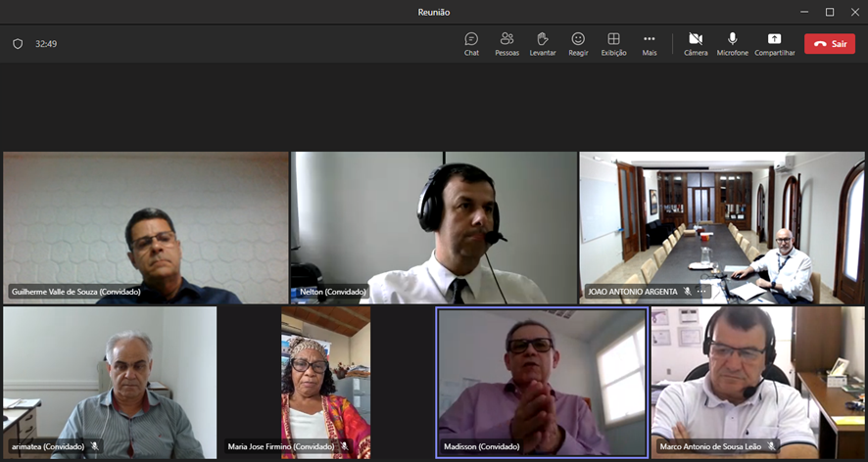Screen dimensions: 868x462
Task: Toggle the Câmera on or off
Action: tap(696, 43)
